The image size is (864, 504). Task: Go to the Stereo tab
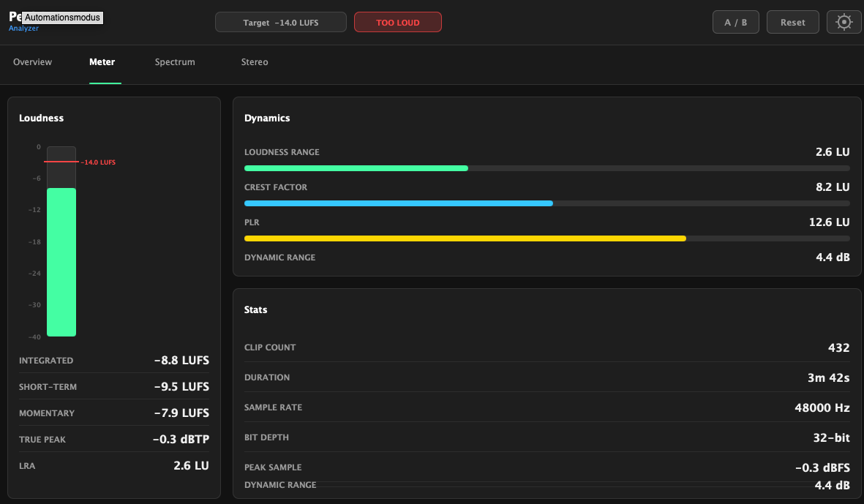tap(255, 61)
